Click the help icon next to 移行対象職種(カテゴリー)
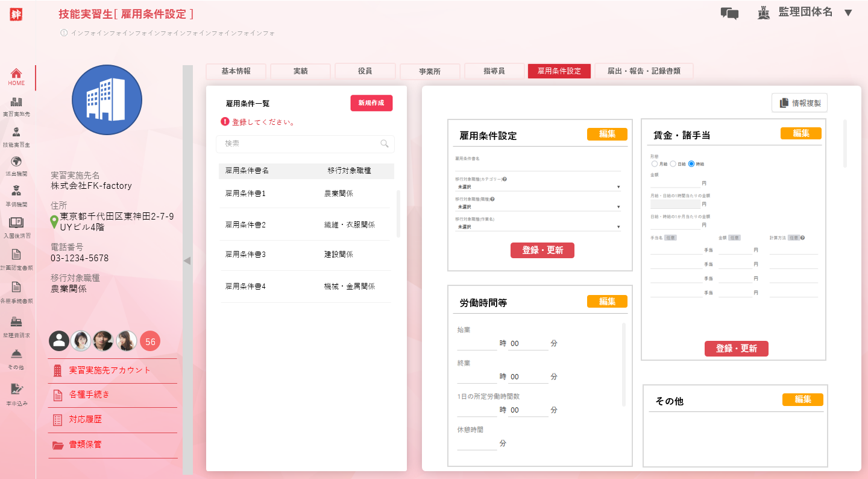This screenshot has width=868, height=479. (505, 179)
